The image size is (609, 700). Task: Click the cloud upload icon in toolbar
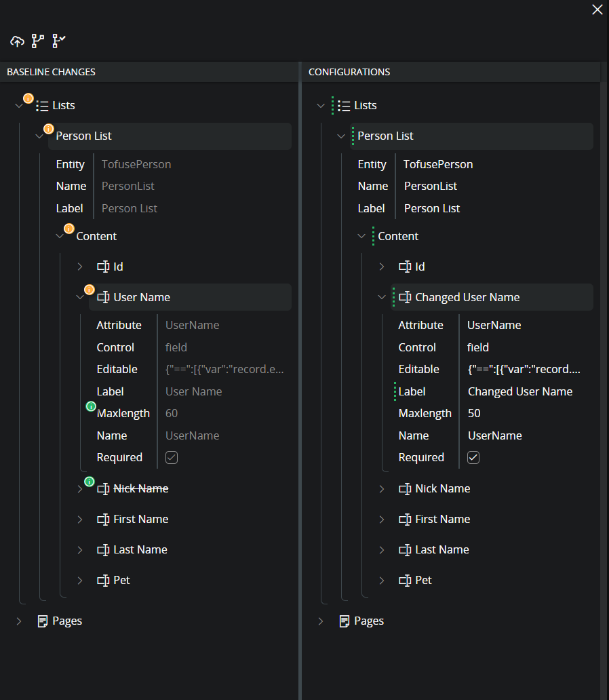tap(17, 41)
